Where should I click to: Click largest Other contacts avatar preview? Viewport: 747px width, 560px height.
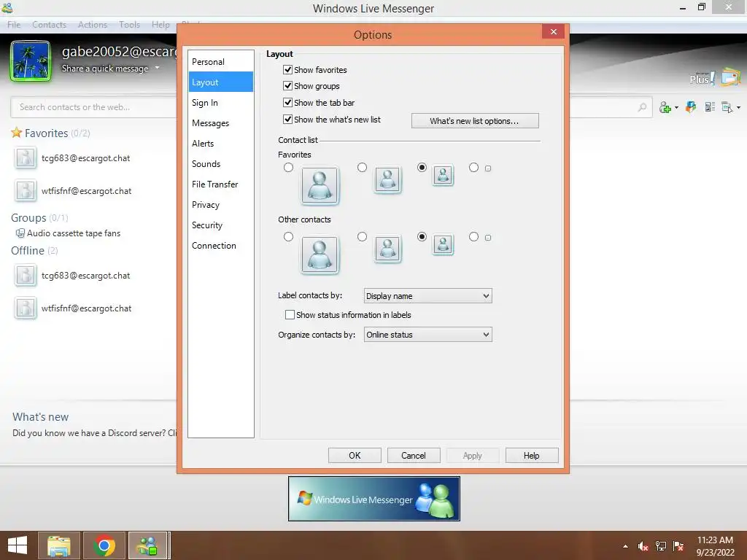tap(320, 254)
